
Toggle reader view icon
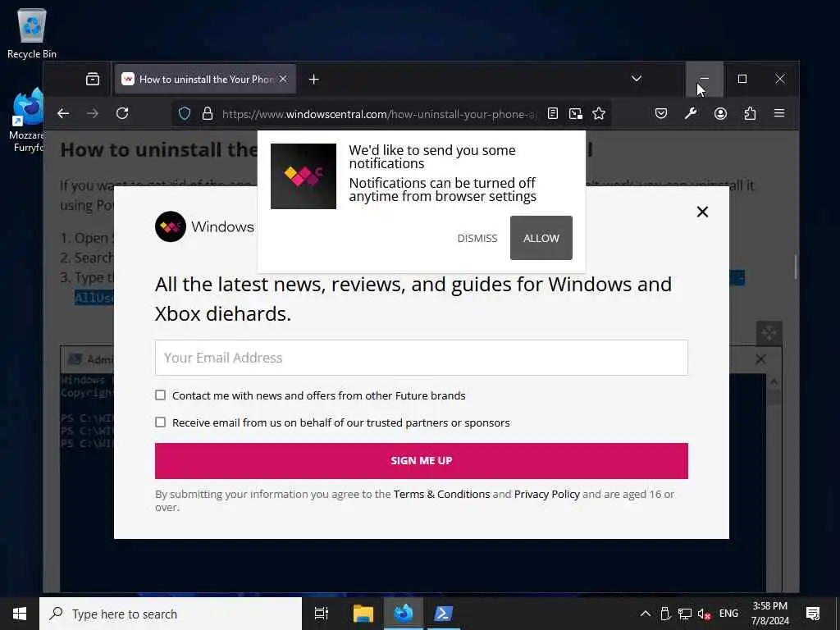pos(553,113)
